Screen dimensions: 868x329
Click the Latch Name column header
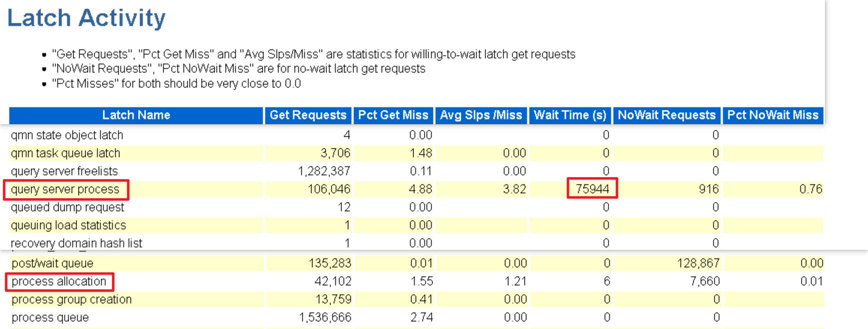click(x=136, y=115)
